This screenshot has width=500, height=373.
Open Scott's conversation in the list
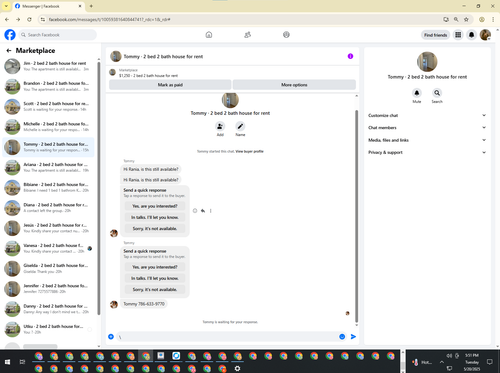[48, 107]
